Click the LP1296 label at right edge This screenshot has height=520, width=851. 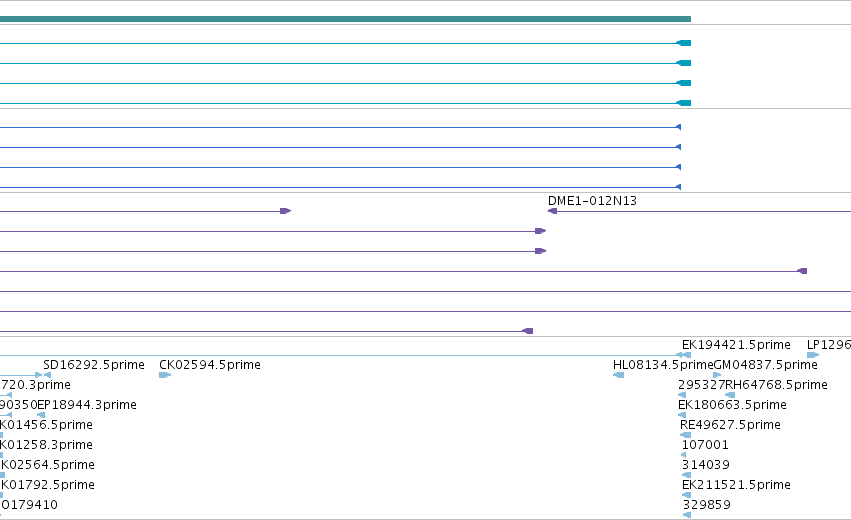click(829, 345)
